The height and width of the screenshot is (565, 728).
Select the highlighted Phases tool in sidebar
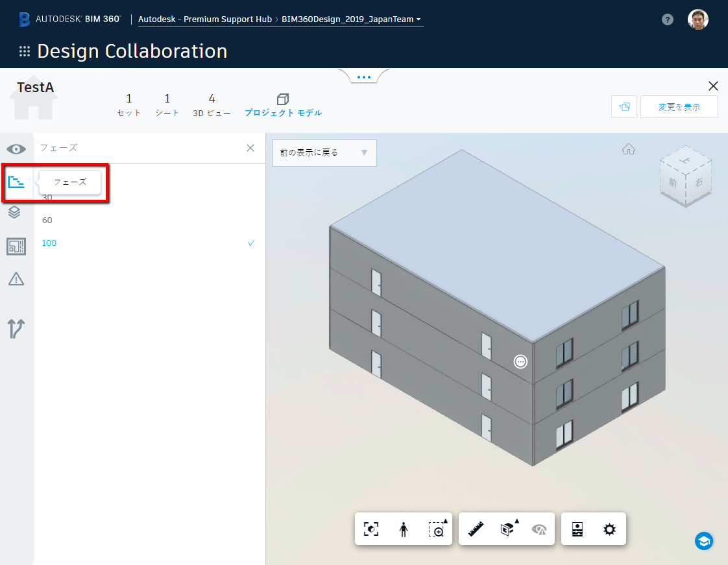click(x=17, y=182)
